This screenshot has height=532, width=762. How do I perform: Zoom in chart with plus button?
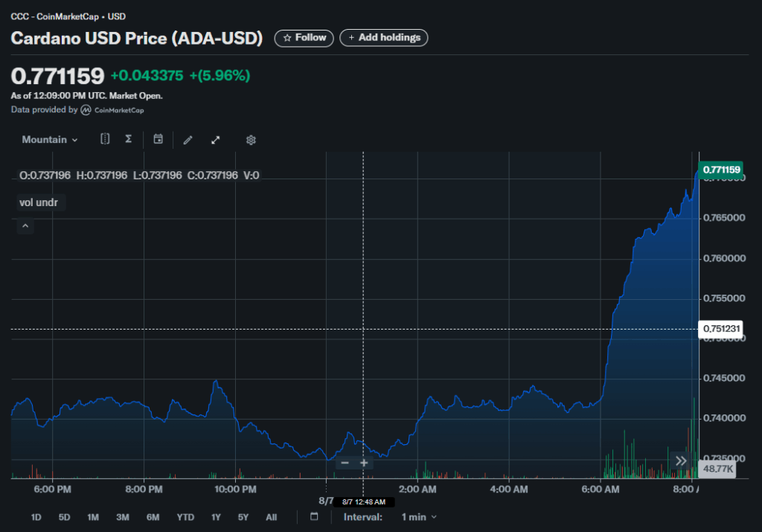pos(363,463)
